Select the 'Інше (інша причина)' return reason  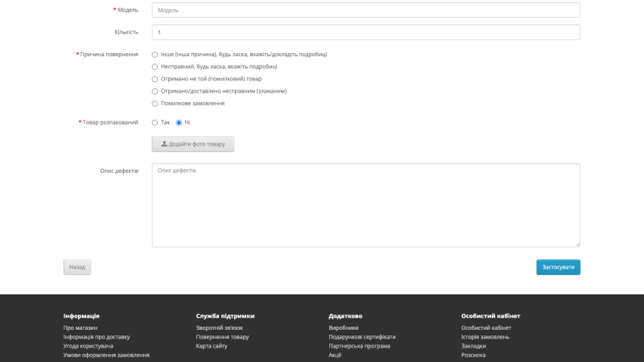[x=155, y=55]
